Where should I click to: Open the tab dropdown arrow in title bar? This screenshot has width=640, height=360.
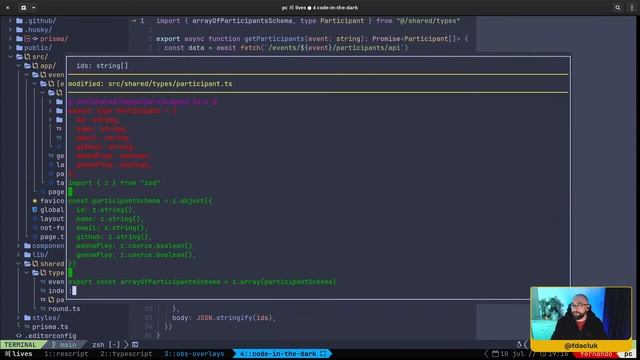coord(33,7)
